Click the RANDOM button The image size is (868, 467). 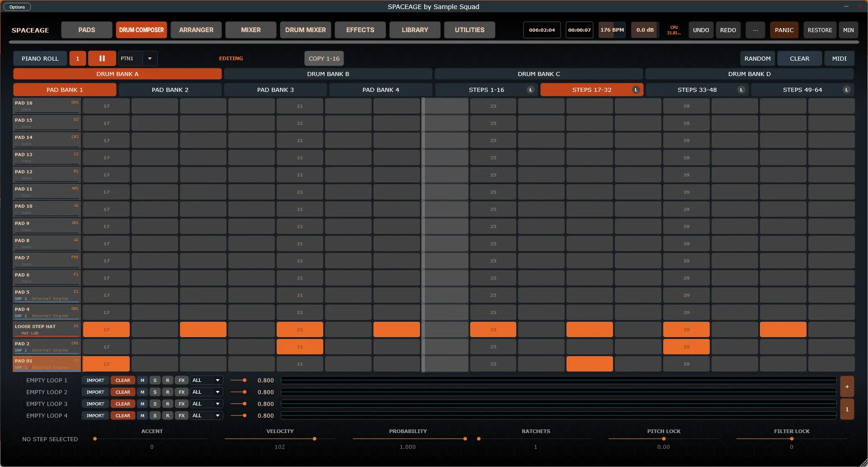[x=758, y=58]
